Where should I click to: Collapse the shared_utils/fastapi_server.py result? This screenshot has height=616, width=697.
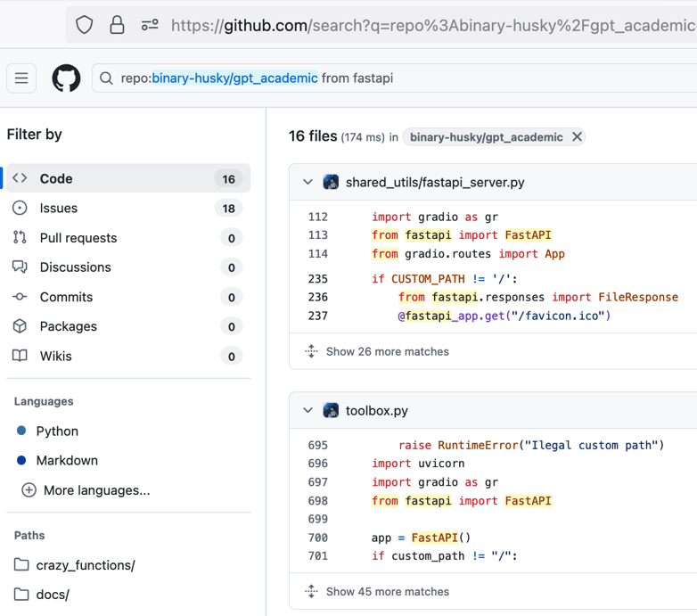307,182
